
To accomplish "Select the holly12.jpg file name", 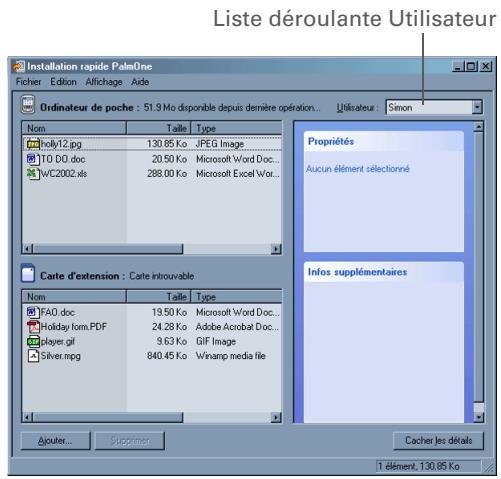I will pyautogui.click(x=61, y=144).
